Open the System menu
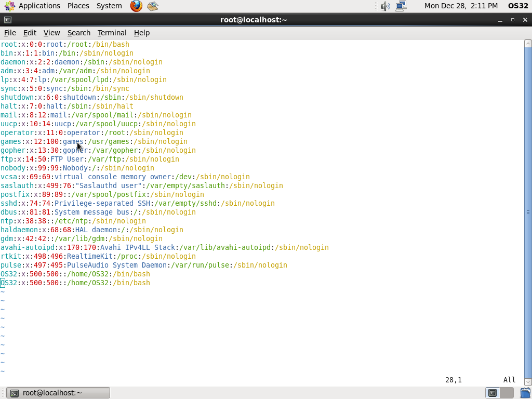Image resolution: width=532 pixels, height=399 pixels. [x=109, y=6]
